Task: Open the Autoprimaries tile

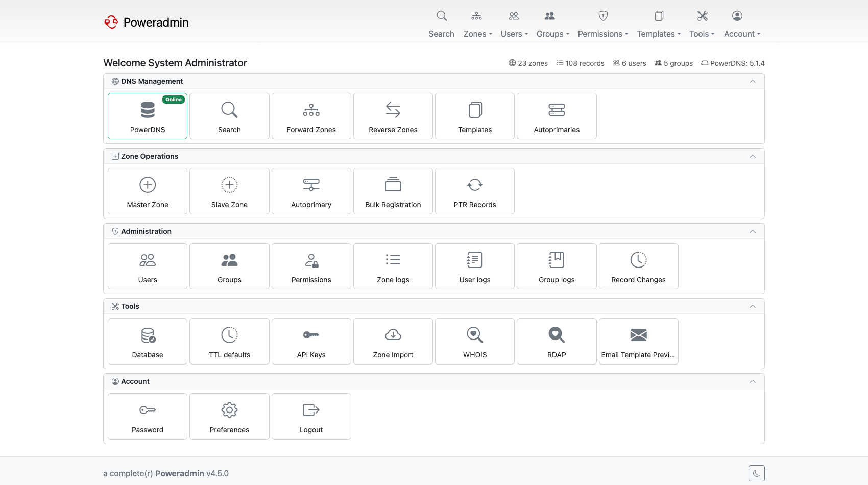Action: pyautogui.click(x=557, y=116)
